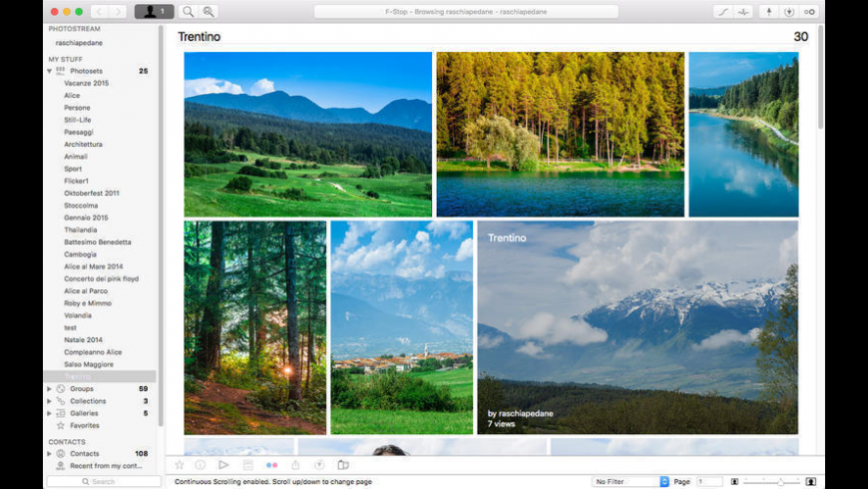Click the curve graph icon in toolbar

pyautogui.click(x=723, y=12)
